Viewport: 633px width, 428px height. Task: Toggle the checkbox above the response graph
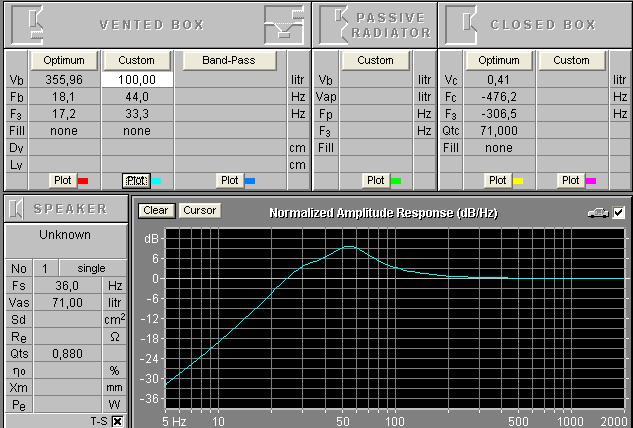618,212
